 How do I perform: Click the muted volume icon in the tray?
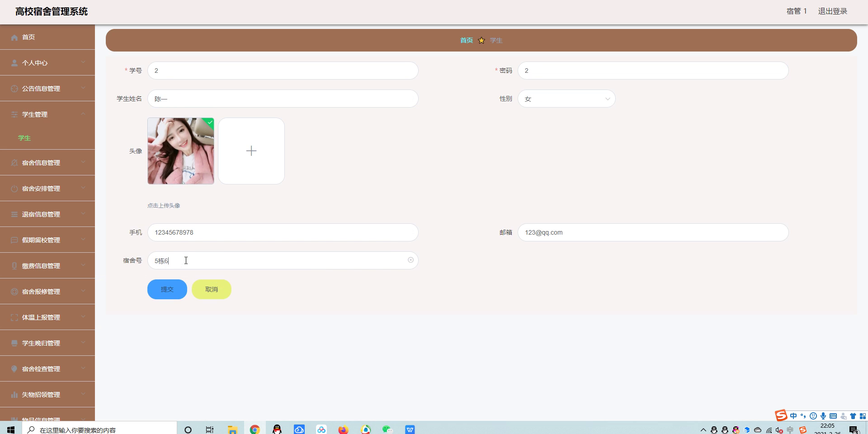coord(779,430)
